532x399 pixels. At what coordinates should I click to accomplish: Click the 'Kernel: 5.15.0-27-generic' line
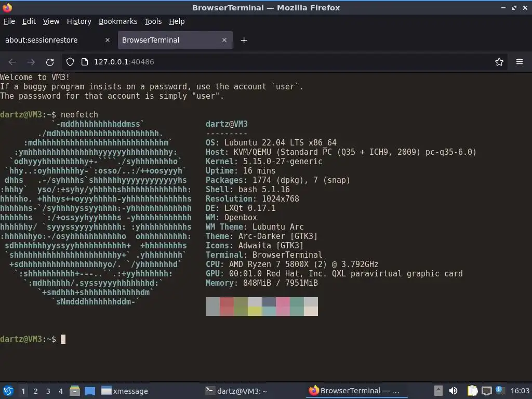coord(264,162)
